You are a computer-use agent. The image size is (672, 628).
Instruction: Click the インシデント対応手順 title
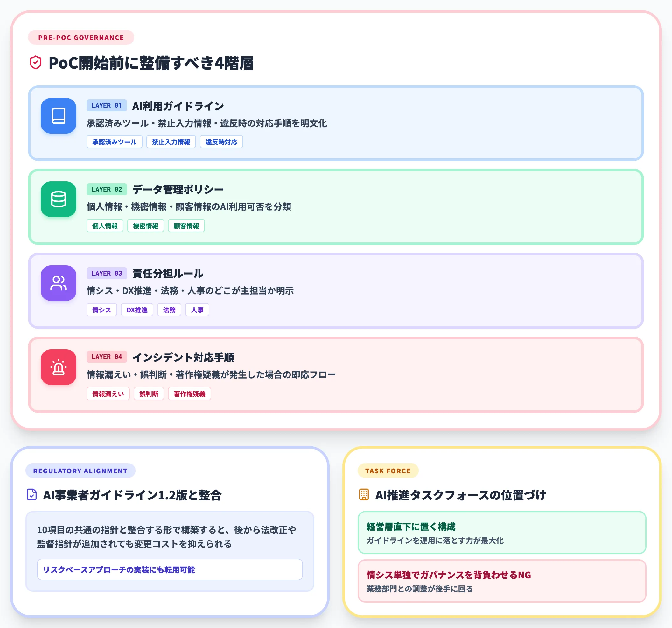pyautogui.click(x=183, y=357)
